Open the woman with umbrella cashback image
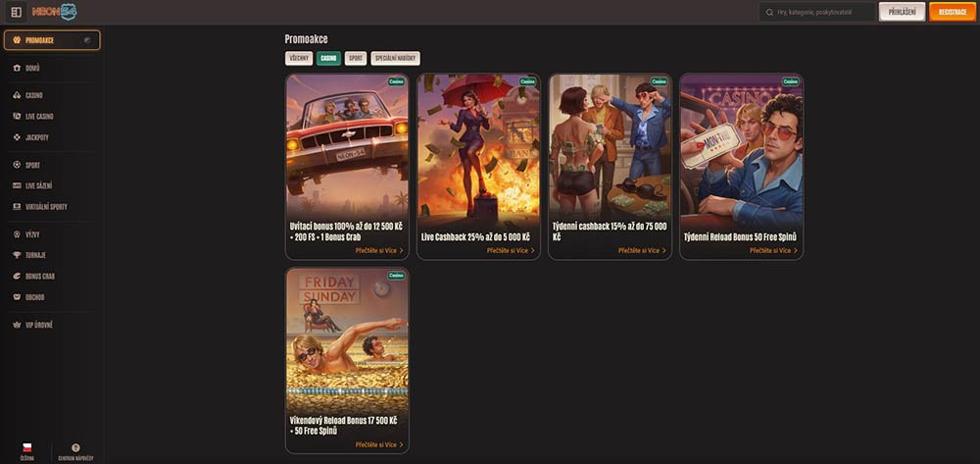The width and height of the screenshot is (980, 464). (x=478, y=149)
